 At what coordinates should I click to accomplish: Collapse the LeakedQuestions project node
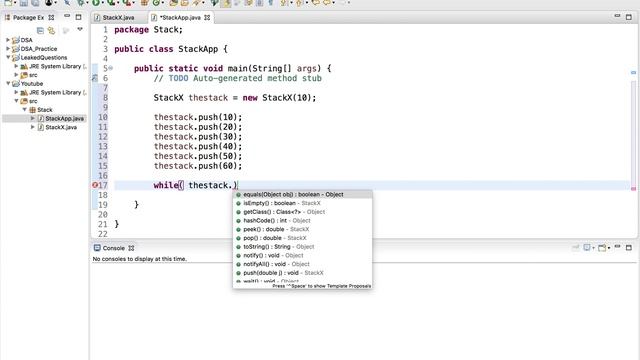click(8, 57)
